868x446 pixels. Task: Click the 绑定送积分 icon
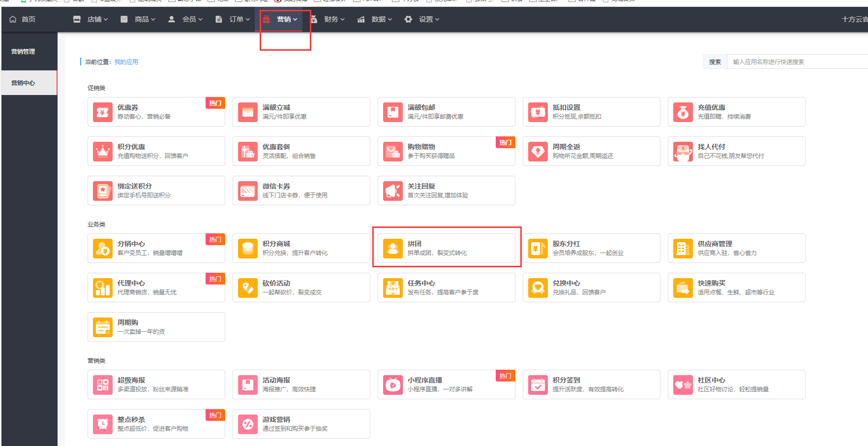tap(103, 191)
